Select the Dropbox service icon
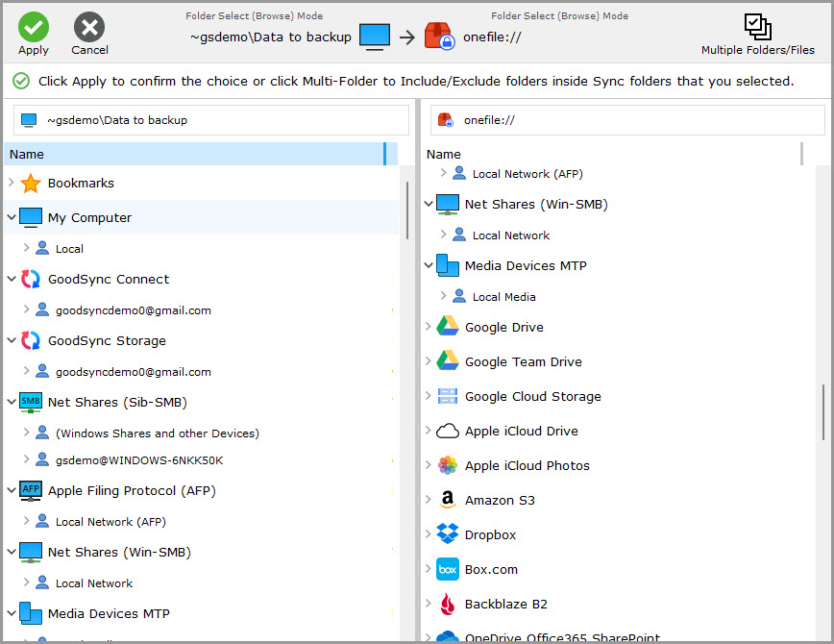 447,534
